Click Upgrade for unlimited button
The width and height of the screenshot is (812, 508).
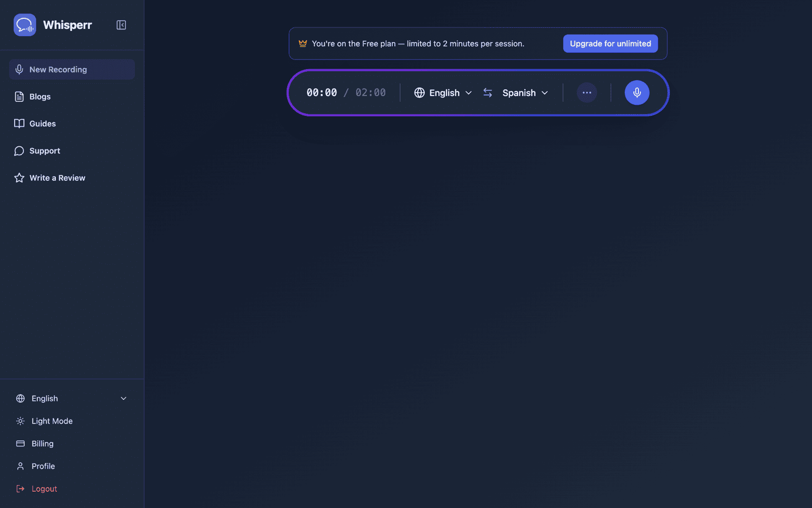point(611,44)
